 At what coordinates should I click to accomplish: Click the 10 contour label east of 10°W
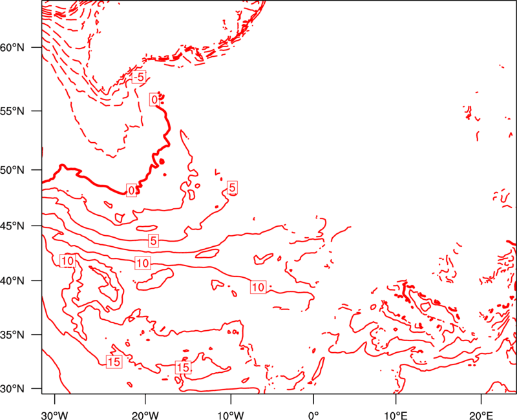pos(258,287)
